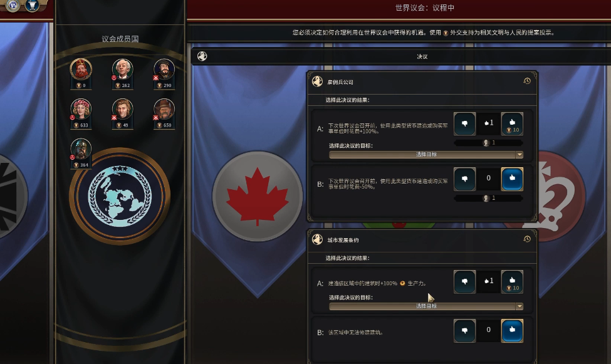Select the red-bearded crowned leader portrait with 0 favor
Screen dimensions: 611x364
click(x=81, y=70)
